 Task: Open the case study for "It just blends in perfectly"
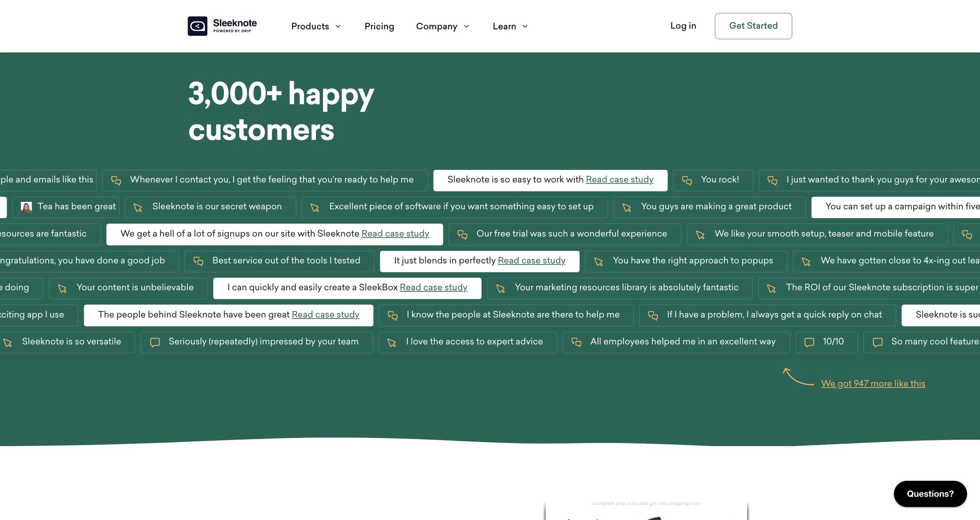(531, 260)
